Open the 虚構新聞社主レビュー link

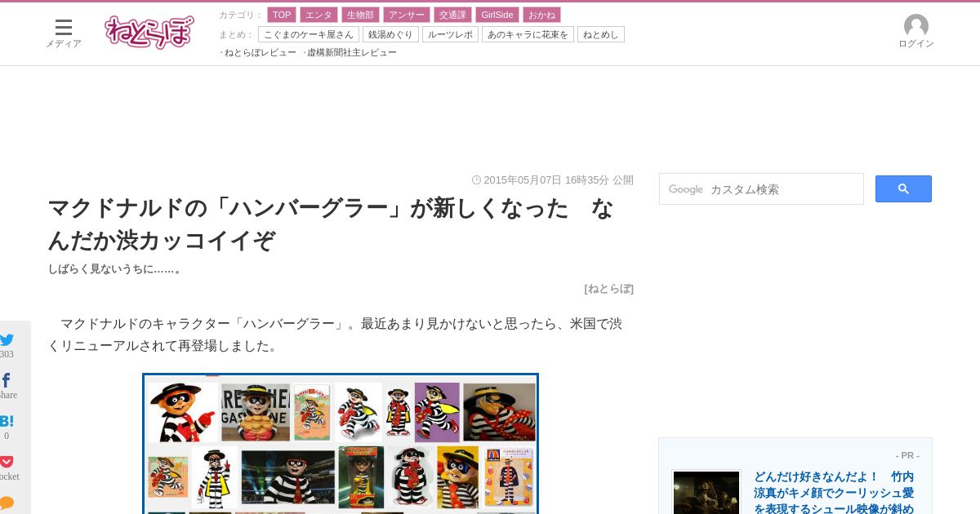pyautogui.click(x=352, y=52)
